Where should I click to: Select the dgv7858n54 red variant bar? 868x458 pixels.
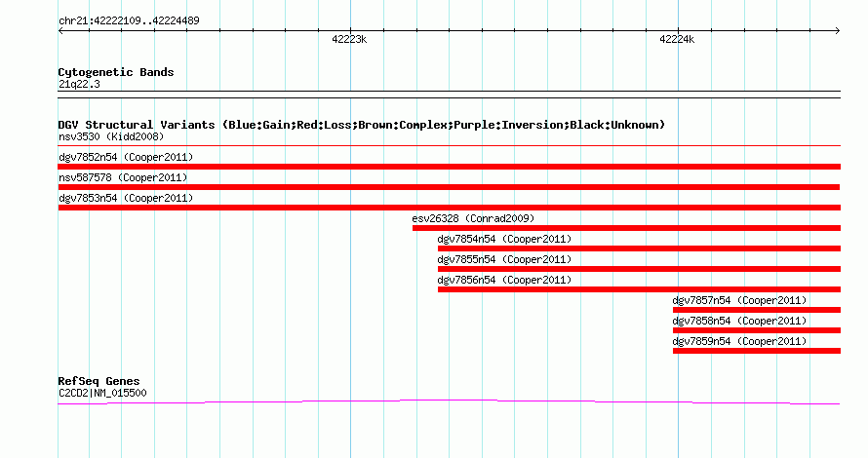(757, 330)
